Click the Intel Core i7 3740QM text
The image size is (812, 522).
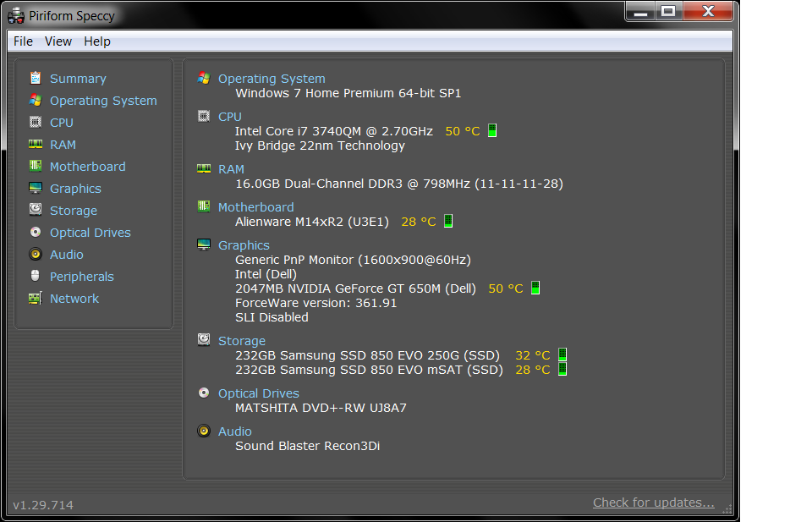click(x=333, y=131)
